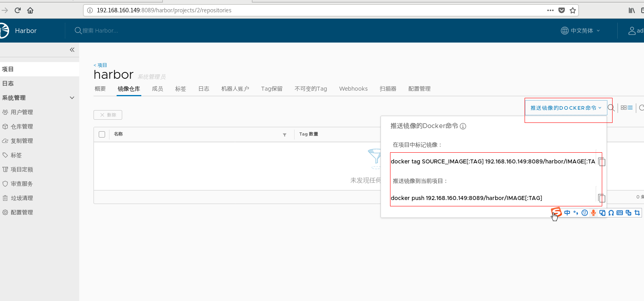
Task: Go back via the < 项目 link
Action: tap(100, 65)
